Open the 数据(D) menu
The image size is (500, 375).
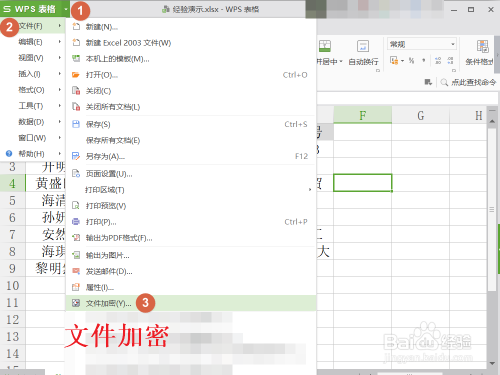click(x=33, y=122)
